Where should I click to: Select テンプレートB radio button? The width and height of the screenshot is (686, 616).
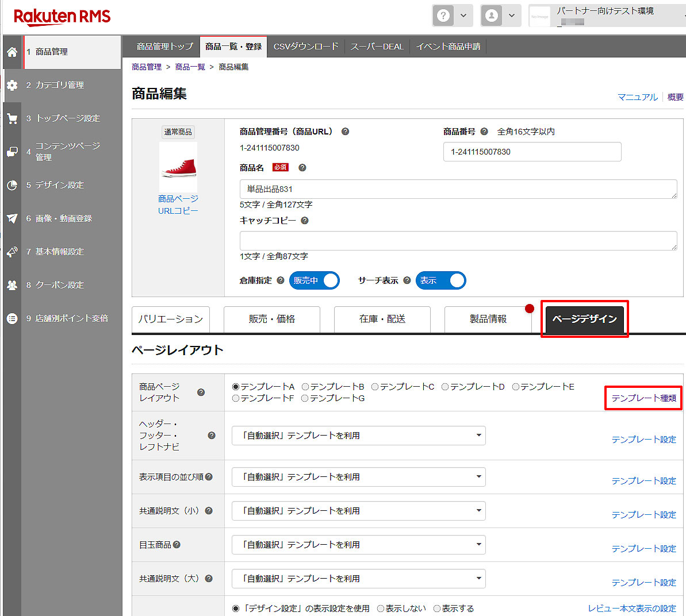pos(305,387)
